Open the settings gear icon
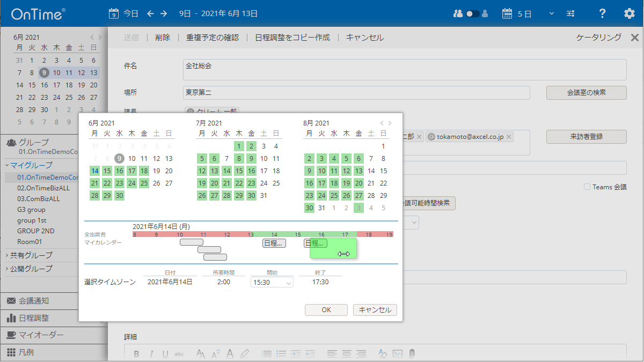This screenshot has height=362, width=644. tap(629, 13)
